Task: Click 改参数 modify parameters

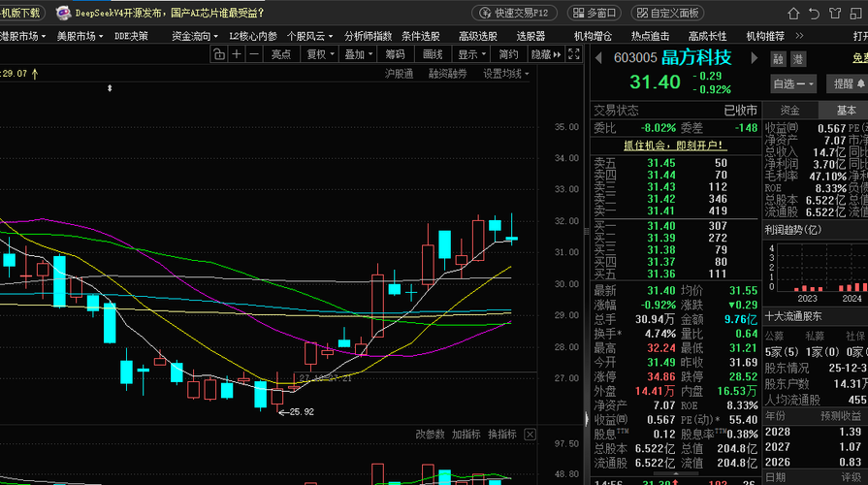Action: pos(431,435)
